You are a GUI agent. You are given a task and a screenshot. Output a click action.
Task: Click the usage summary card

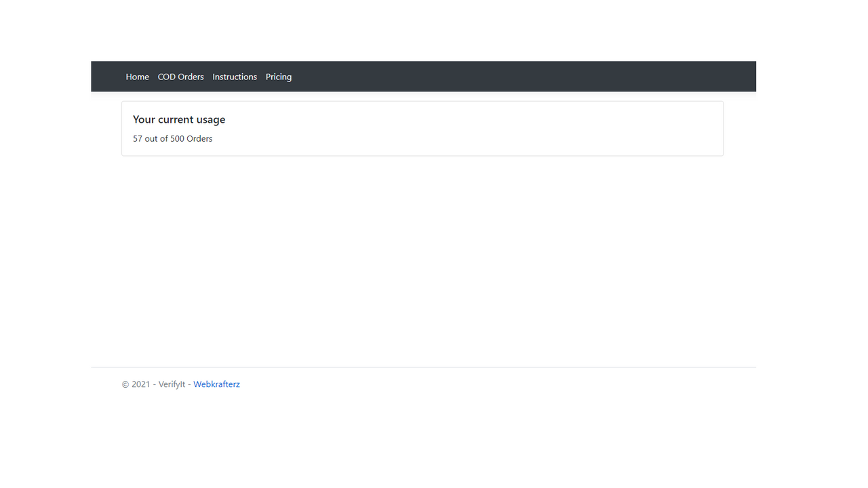422,128
